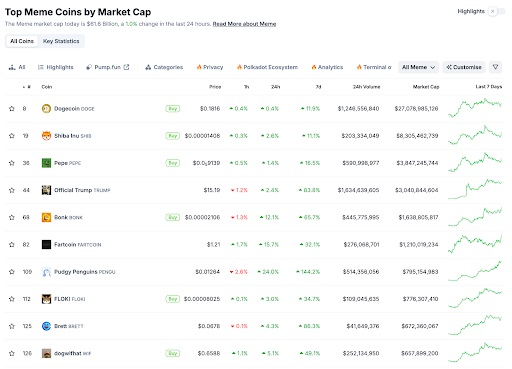Star Fartcoin as a favorite
Image resolution: width=512 pixels, height=369 pixels.
(12, 245)
